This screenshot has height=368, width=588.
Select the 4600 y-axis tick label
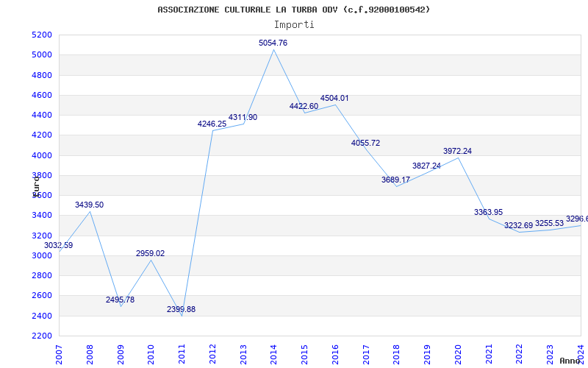42,95
